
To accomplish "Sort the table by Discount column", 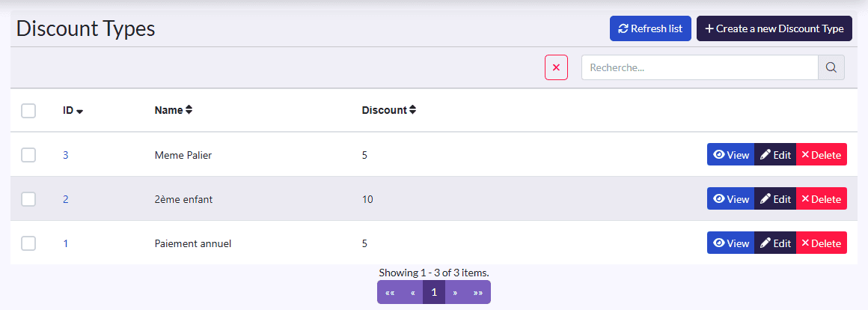I will point(388,110).
